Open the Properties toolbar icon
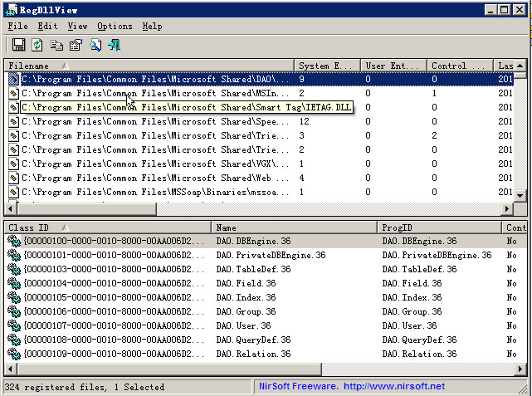 click(76, 45)
